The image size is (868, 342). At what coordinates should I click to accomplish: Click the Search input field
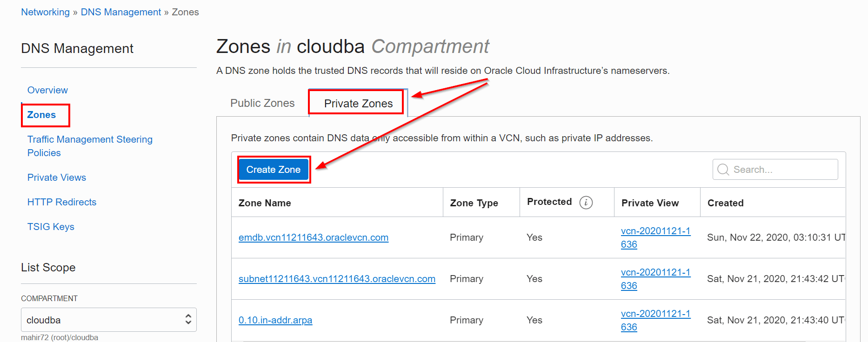pyautogui.click(x=781, y=169)
